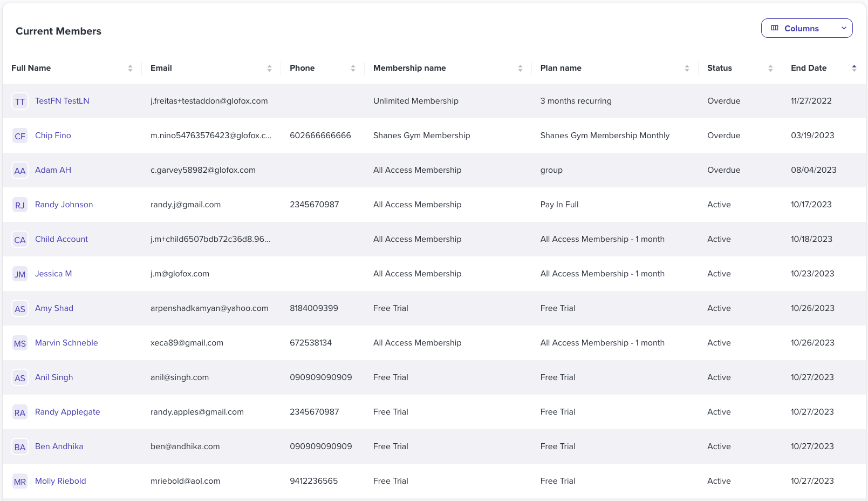Open Amy Shad member profile
The width and height of the screenshot is (868, 501).
coord(54,308)
